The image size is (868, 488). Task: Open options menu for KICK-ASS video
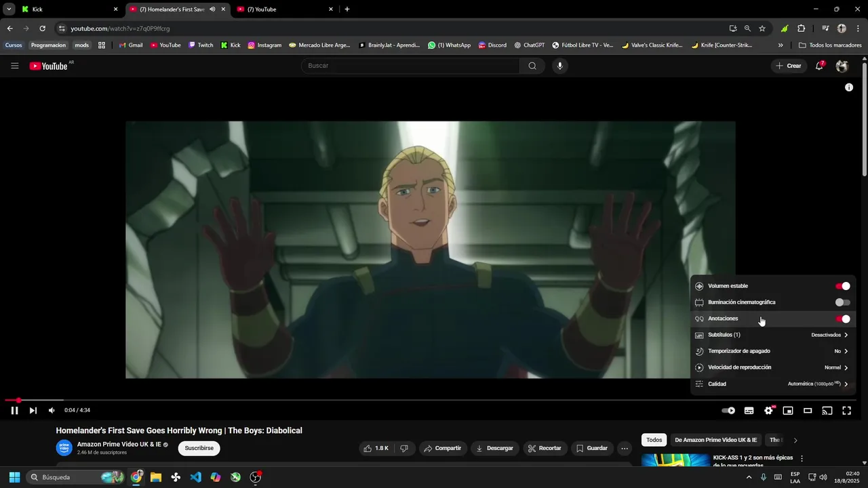click(x=802, y=459)
